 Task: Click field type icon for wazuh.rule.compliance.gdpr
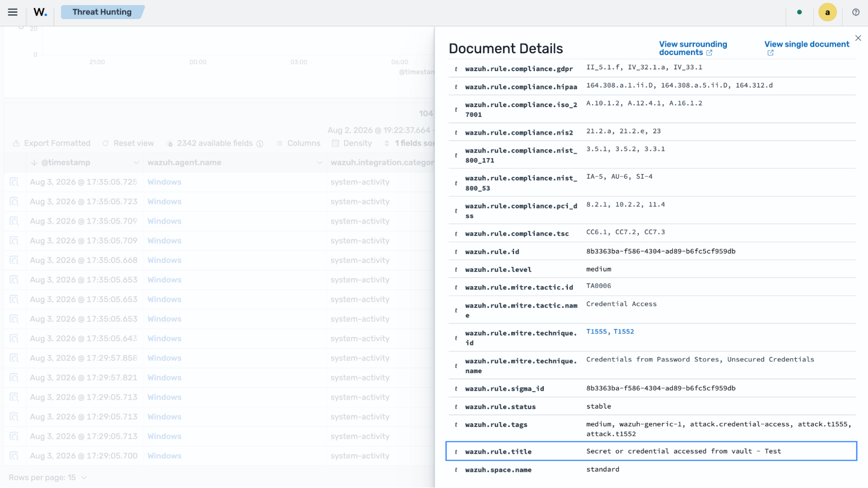tap(456, 69)
